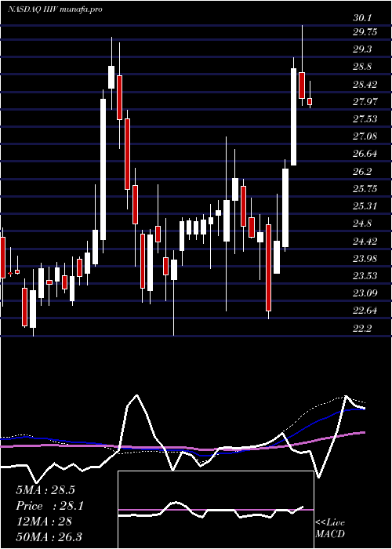This screenshot has width=392, height=549.
Task: Click the 5MA : 28.5 readout
Action: [45, 490]
